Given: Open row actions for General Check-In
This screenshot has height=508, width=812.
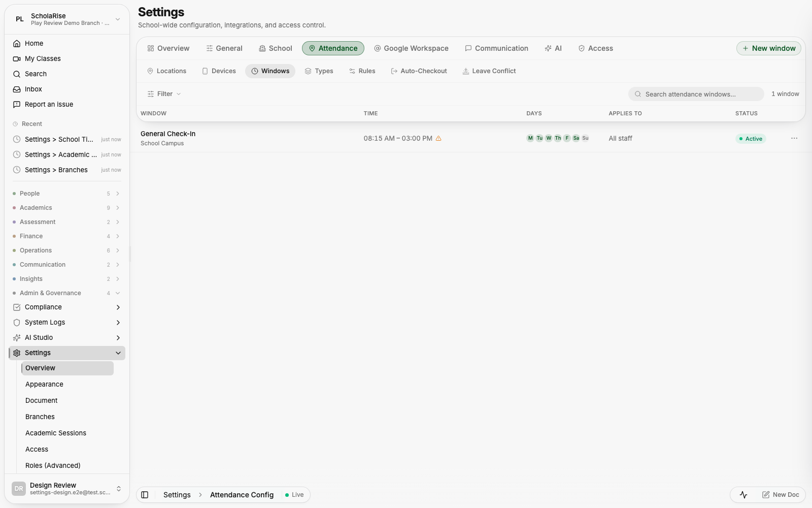Looking at the screenshot, I should coord(794,138).
